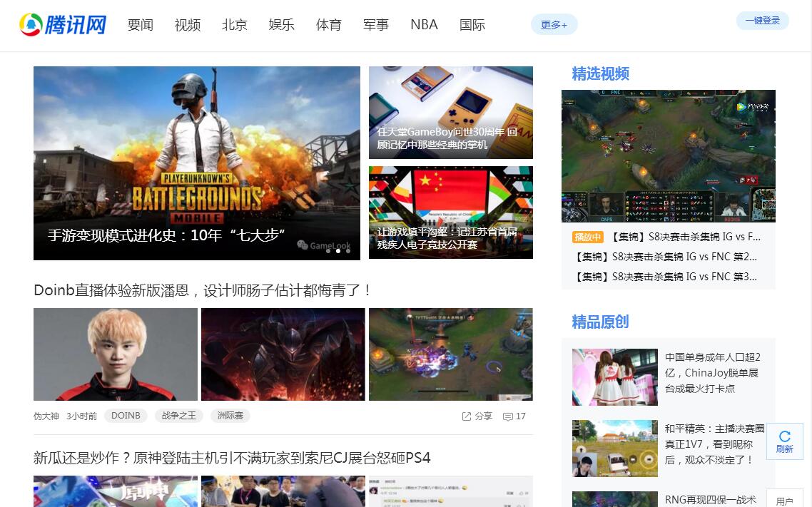The image size is (812, 507).
Task: Play the S8 IG vs FNC video
Action: (x=668, y=155)
